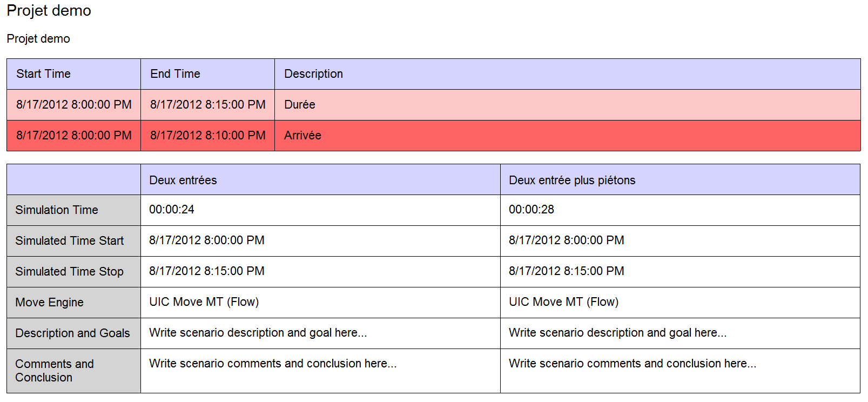Click the Arrivée row description cell
868x402 pixels.
pyautogui.click(x=302, y=136)
